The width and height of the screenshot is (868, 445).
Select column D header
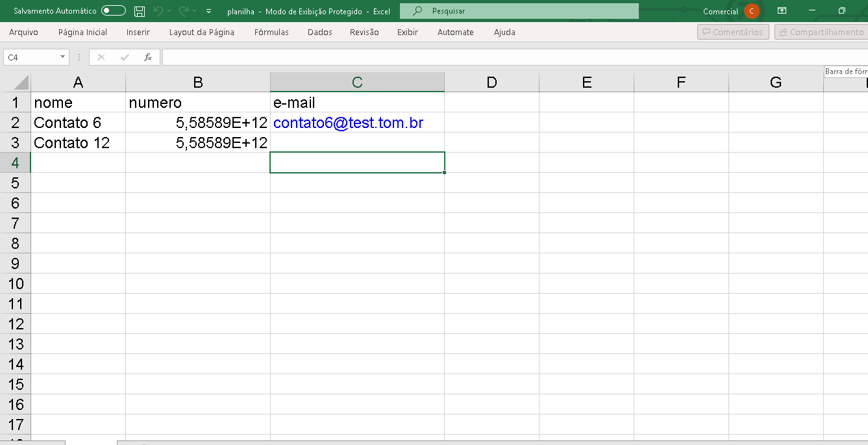coord(491,82)
